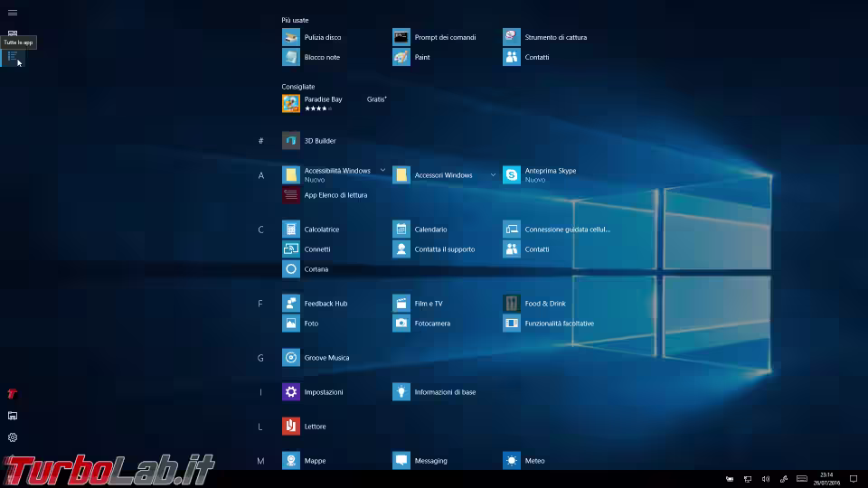Launch Meteo app

[524, 460]
